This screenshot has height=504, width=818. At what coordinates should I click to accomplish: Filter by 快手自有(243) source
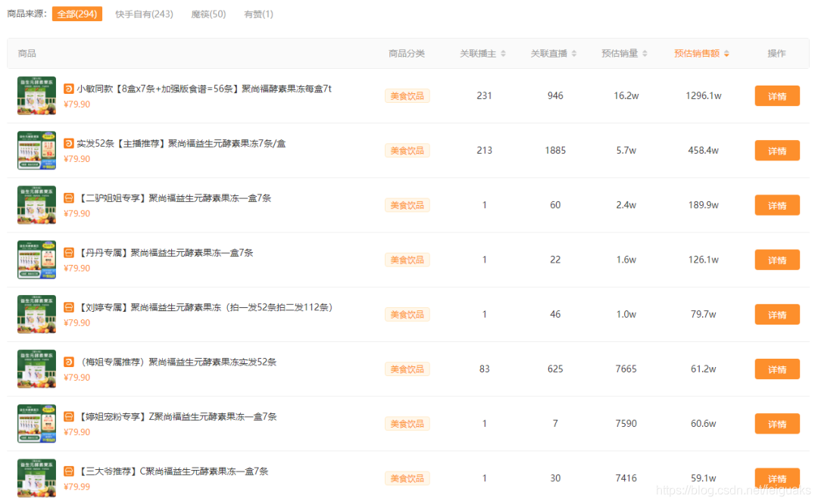[x=144, y=14]
